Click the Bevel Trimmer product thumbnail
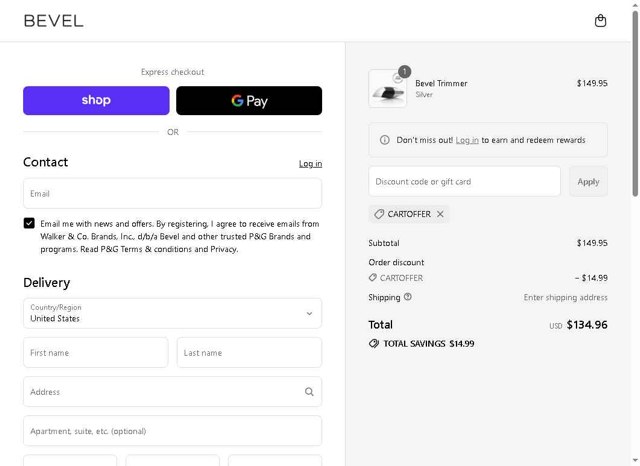Viewport: 640px width, 466px height. (387, 88)
